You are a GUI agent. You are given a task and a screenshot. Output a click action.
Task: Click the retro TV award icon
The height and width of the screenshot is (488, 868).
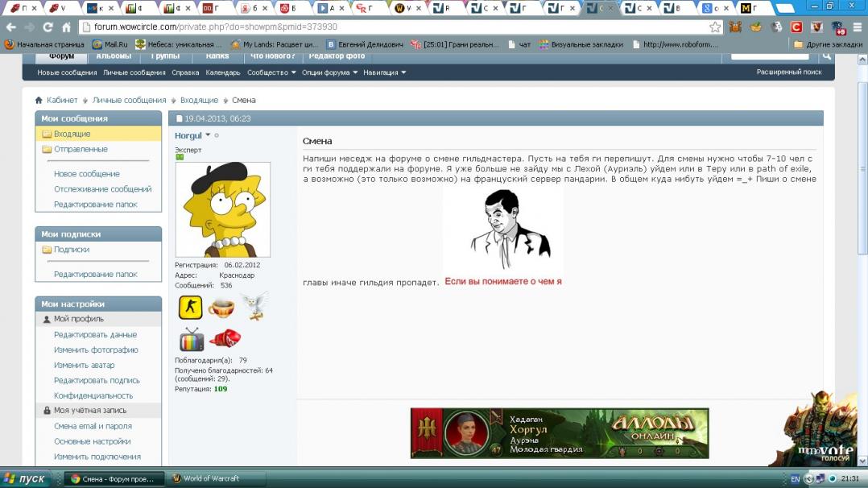tap(191, 339)
